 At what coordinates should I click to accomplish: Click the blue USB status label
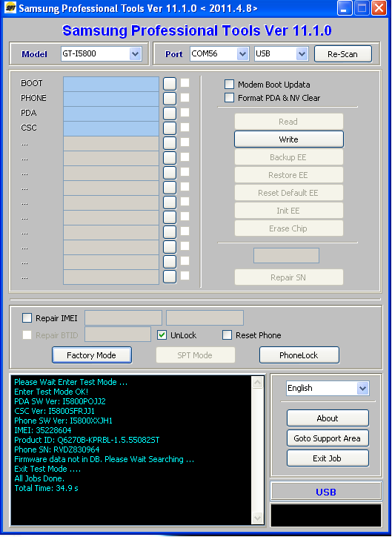(326, 492)
